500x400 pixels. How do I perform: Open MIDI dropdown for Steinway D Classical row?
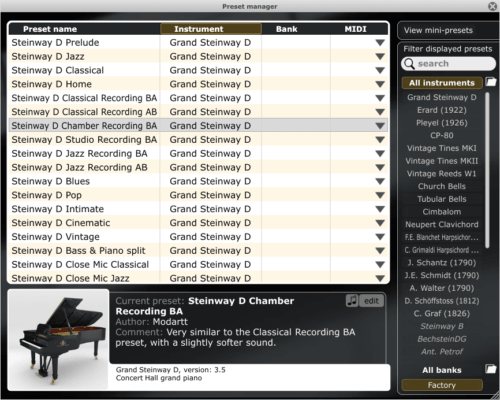click(380, 70)
